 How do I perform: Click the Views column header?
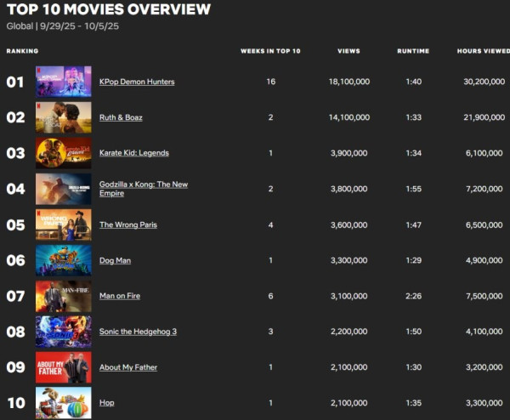click(348, 51)
